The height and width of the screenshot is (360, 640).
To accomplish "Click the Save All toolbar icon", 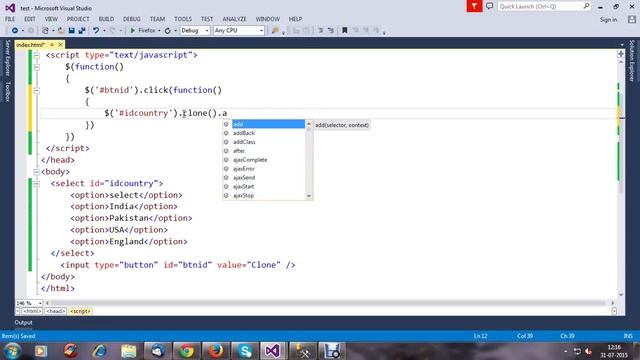I will tap(82, 31).
